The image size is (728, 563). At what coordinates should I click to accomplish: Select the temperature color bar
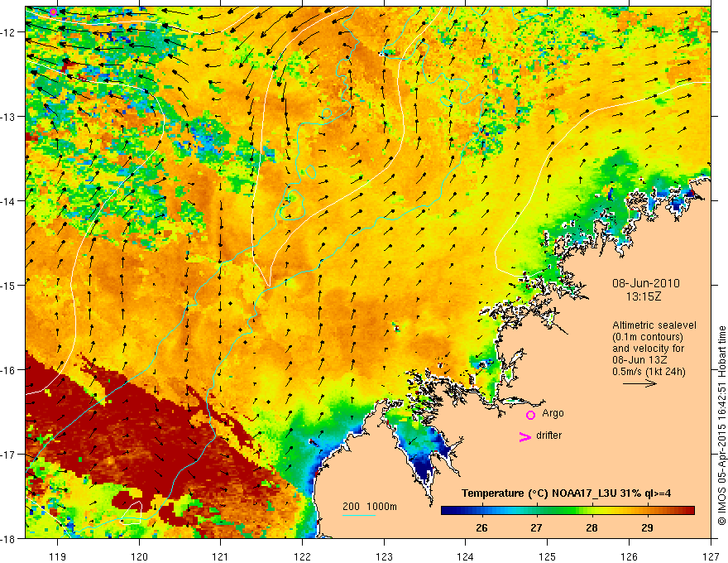point(568,511)
